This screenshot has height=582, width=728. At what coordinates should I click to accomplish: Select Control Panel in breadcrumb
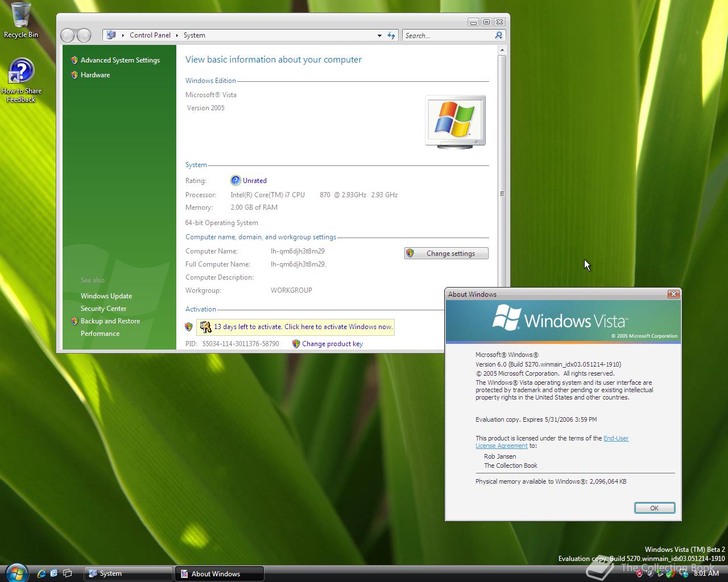click(150, 35)
